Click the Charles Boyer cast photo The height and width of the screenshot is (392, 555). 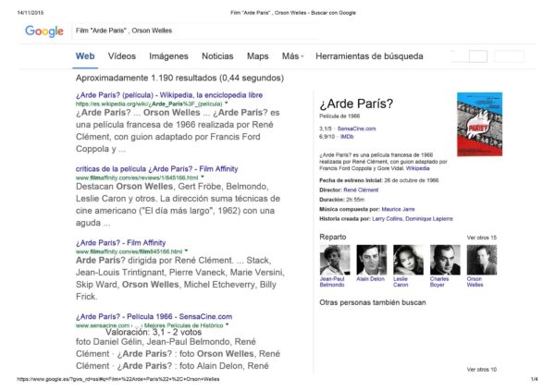tap(445, 260)
